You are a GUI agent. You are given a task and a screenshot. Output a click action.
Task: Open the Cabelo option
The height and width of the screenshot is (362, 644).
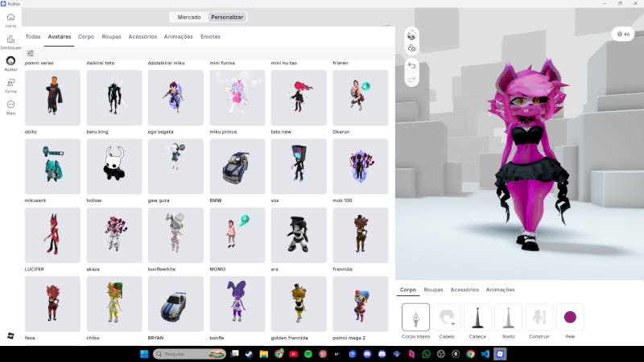(447, 317)
